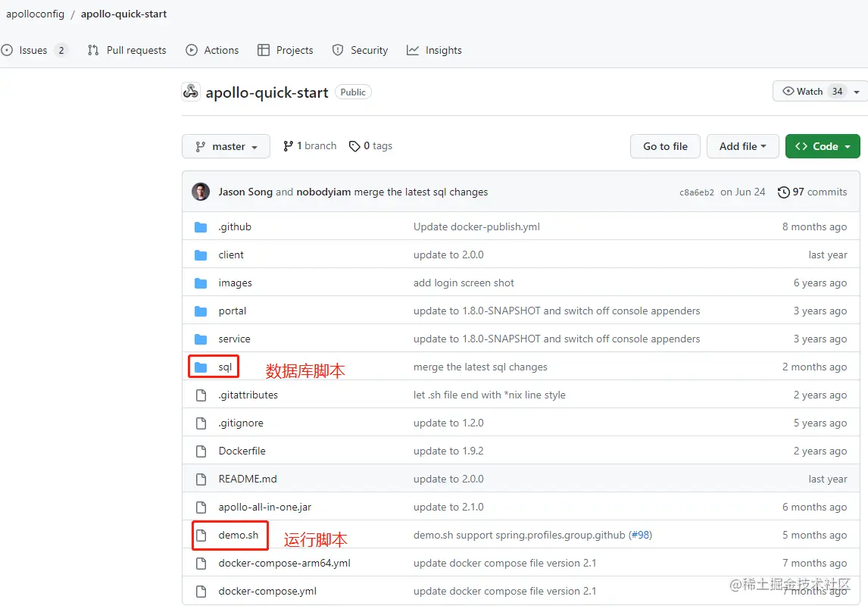Open the portal folder icon

tap(201, 311)
